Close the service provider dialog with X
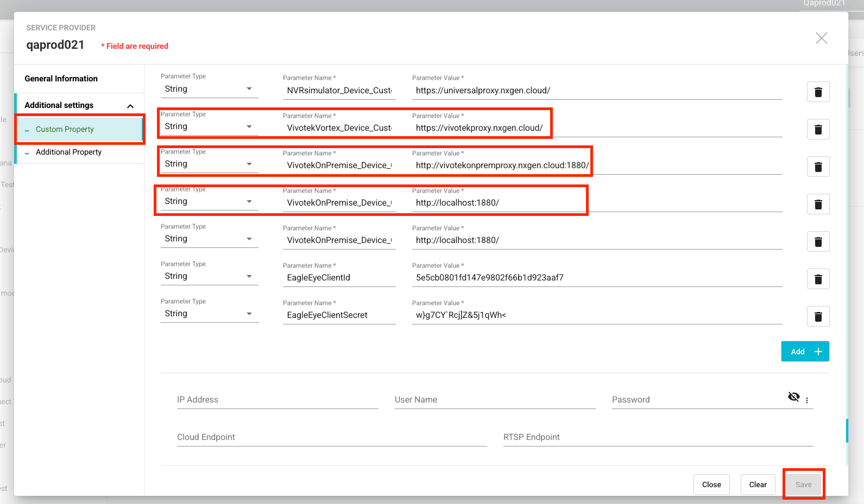Image resolution: width=864 pixels, height=504 pixels. [x=821, y=38]
